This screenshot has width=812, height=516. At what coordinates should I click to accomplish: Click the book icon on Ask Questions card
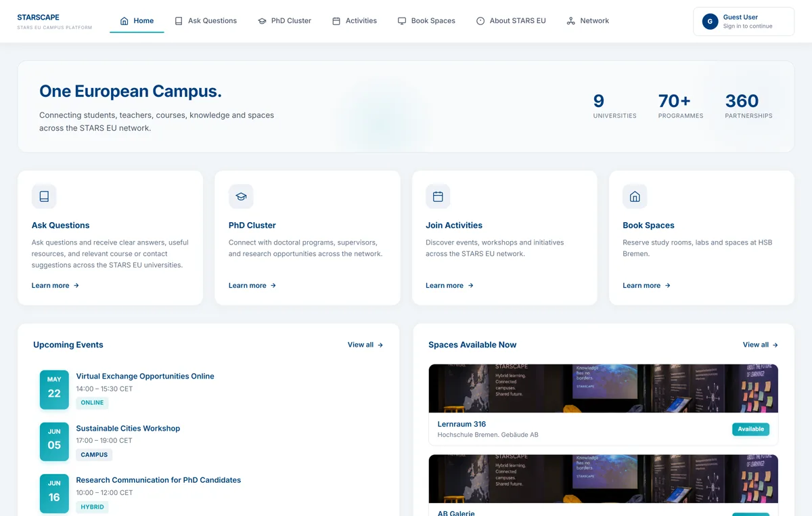[44, 196]
